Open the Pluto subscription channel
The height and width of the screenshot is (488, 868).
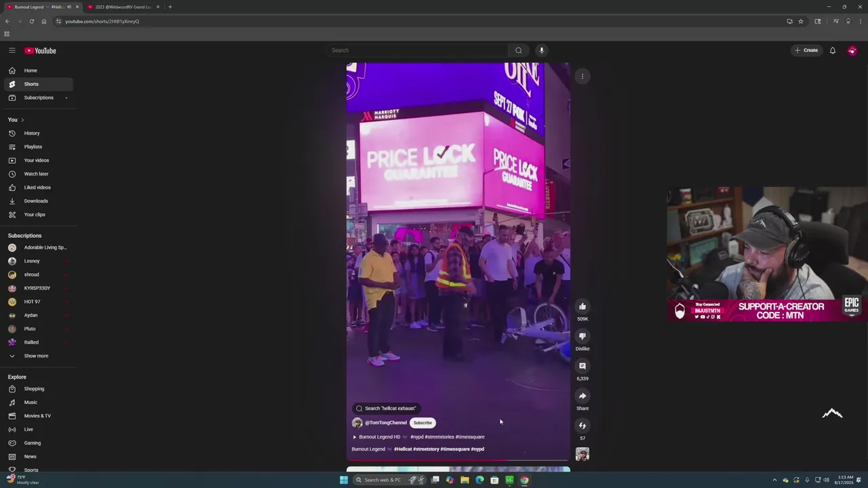tap(37, 329)
